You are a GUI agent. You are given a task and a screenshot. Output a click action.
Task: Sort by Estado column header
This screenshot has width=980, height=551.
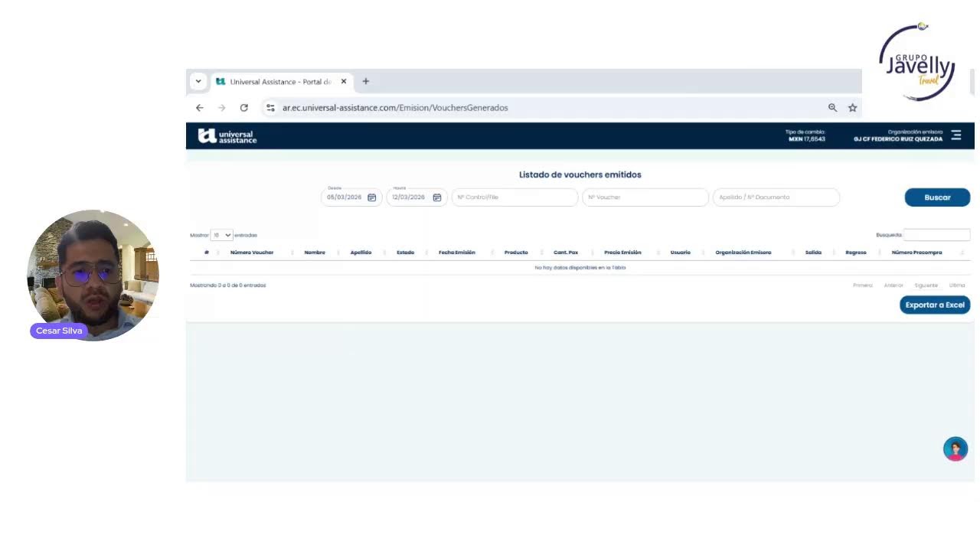click(x=405, y=253)
